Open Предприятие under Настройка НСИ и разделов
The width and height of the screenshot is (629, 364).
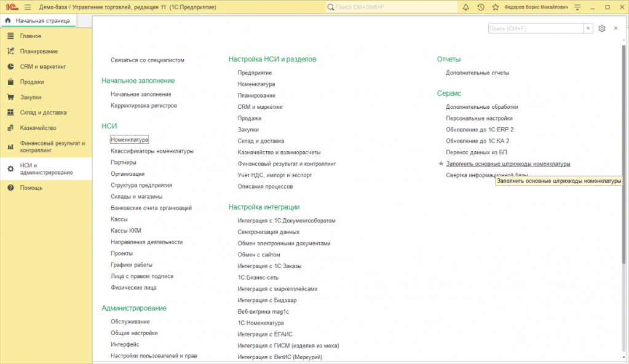click(255, 73)
